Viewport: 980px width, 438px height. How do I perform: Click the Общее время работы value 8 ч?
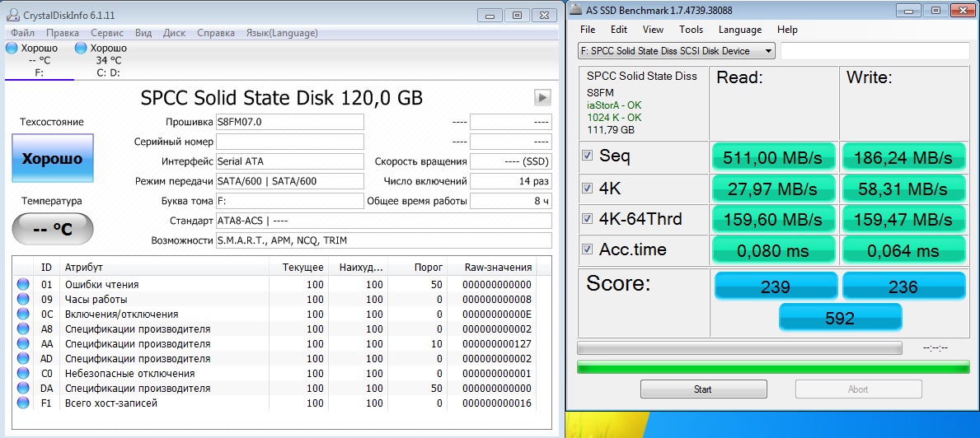511,202
